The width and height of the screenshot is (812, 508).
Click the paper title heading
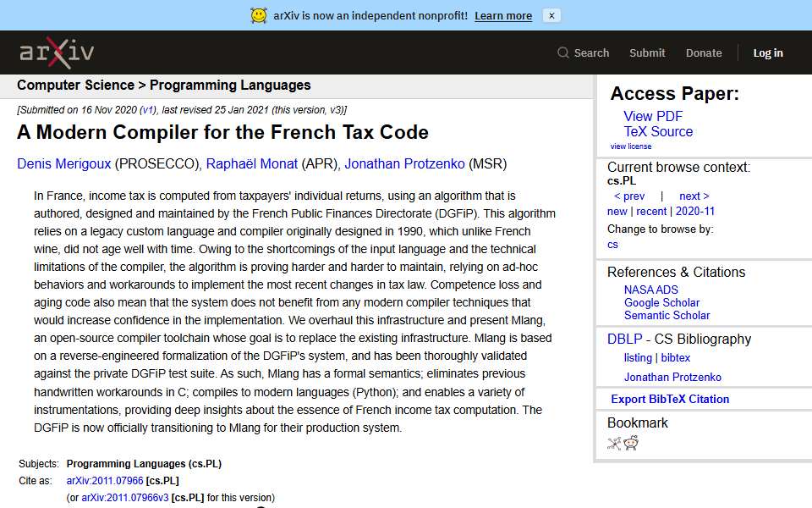[222, 132]
